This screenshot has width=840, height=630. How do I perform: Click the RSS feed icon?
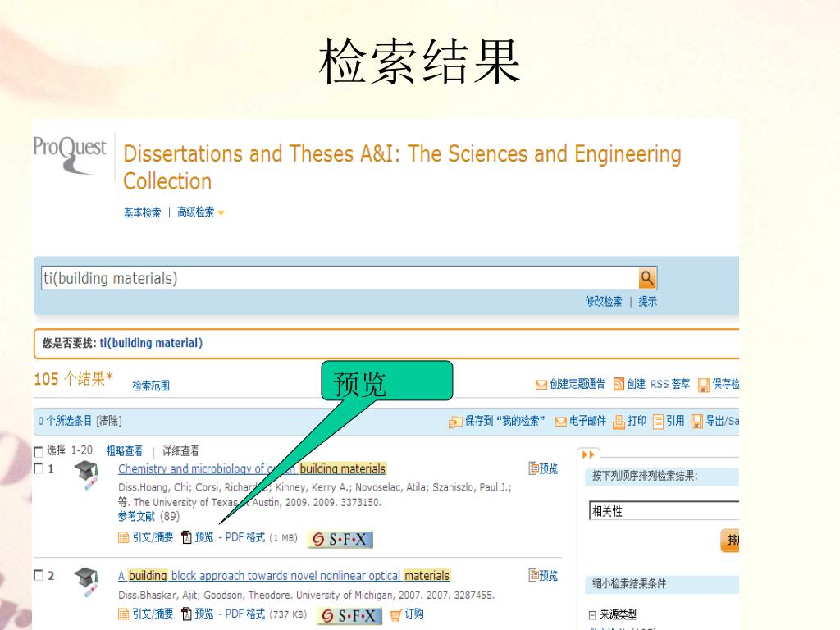619,384
